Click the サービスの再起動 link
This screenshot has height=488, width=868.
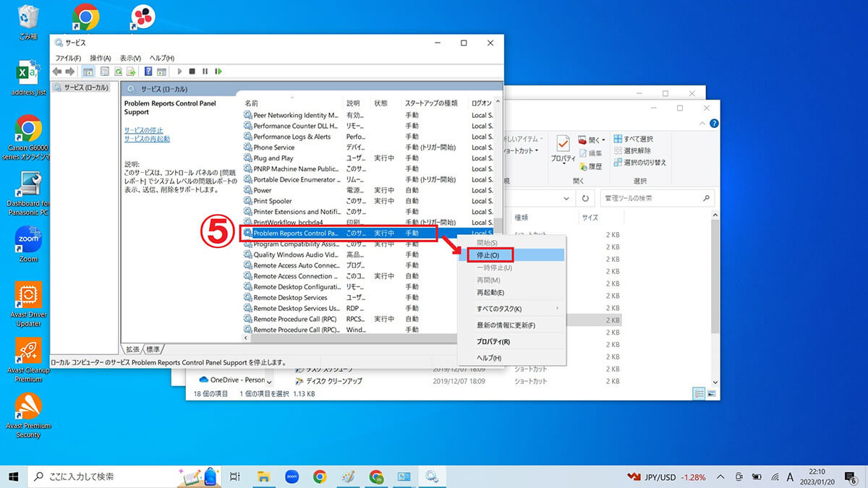pyautogui.click(x=147, y=139)
